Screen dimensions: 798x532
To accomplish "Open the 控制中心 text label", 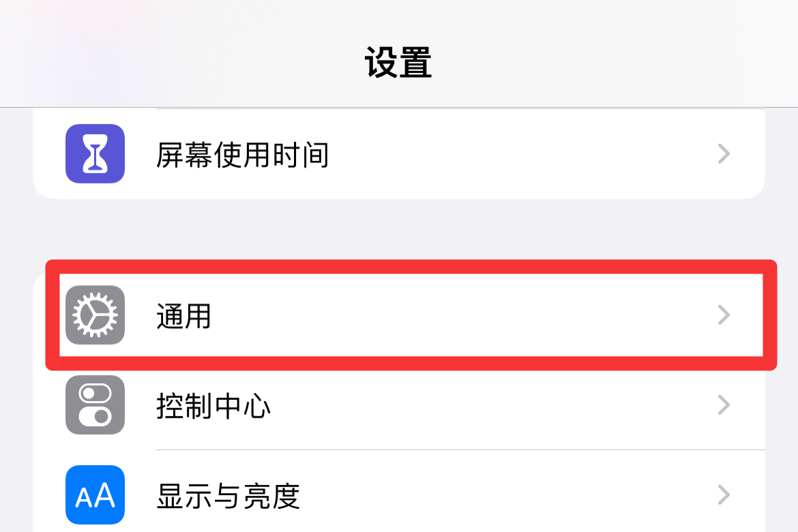I will pyautogui.click(x=213, y=406).
